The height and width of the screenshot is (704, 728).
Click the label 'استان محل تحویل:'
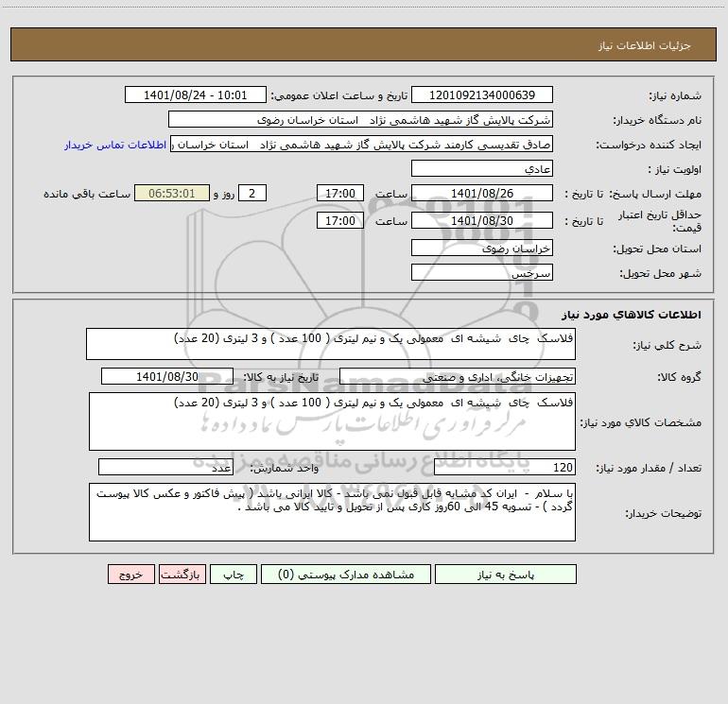tap(657, 249)
